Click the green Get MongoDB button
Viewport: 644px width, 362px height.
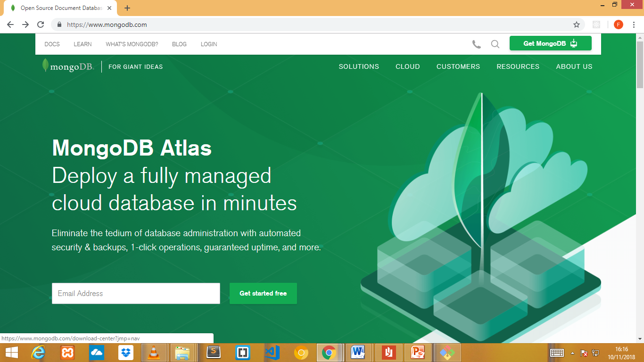tap(550, 43)
